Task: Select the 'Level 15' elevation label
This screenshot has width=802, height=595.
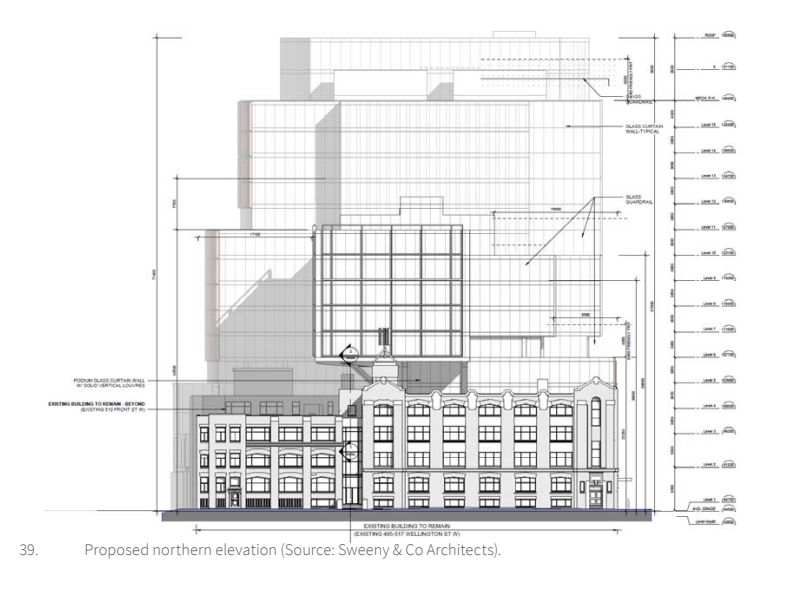Action: 709,125
